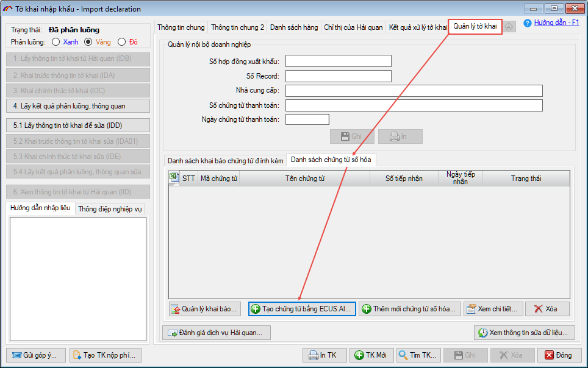Click the Đóng button
Image resolution: width=588 pixels, height=368 pixels.
(x=559, y=355)
